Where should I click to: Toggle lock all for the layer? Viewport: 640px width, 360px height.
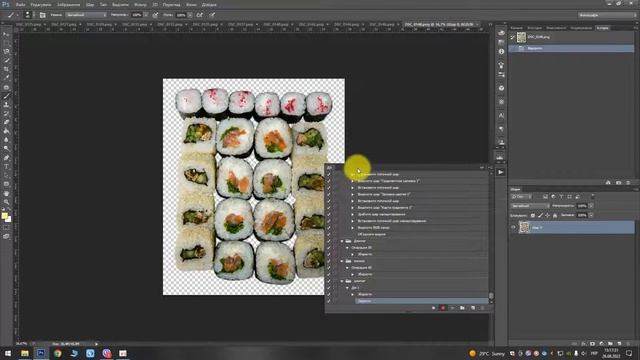pos(555,216)
